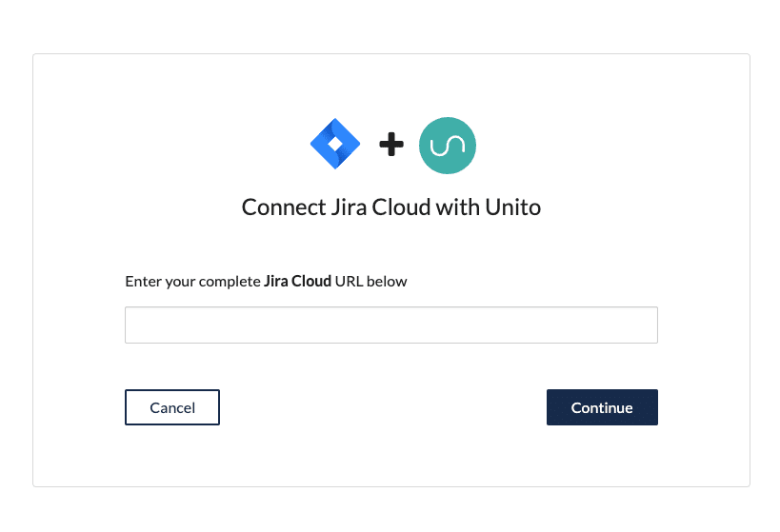Focus the Jira Cloud URL input field
Viewport: 780px width, 532px height.
[x=391, y=325]
